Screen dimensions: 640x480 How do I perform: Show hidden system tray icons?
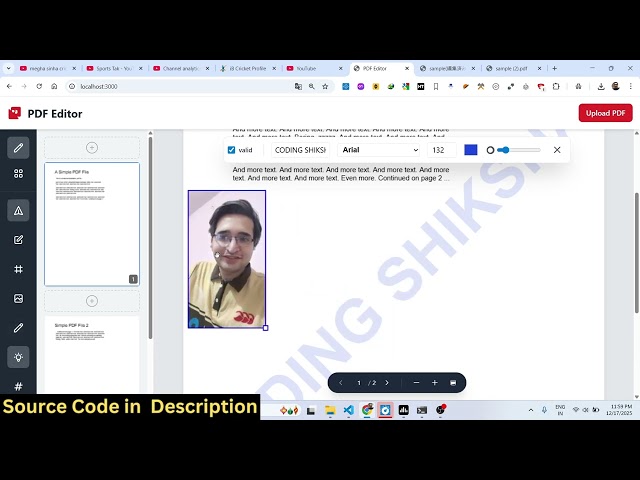531,410
